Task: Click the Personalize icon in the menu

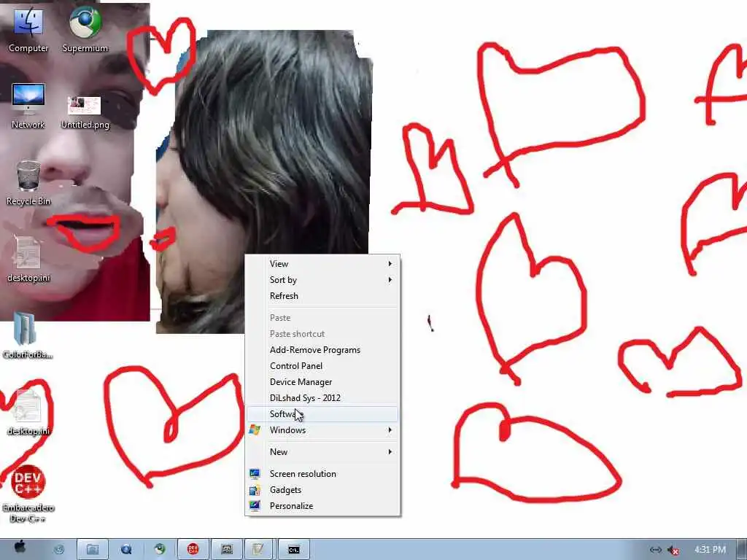Action: click(x=255, y=506)
